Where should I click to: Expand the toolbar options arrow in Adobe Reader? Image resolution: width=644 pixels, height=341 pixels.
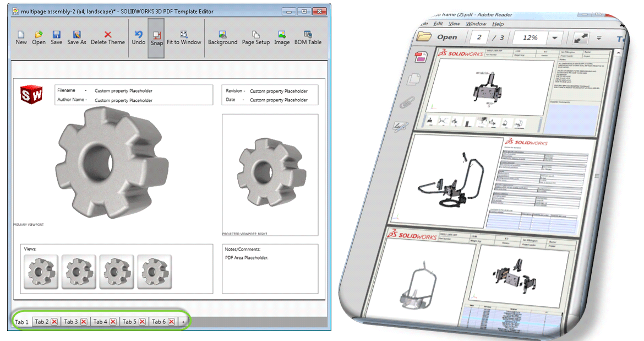coord(599,38)
